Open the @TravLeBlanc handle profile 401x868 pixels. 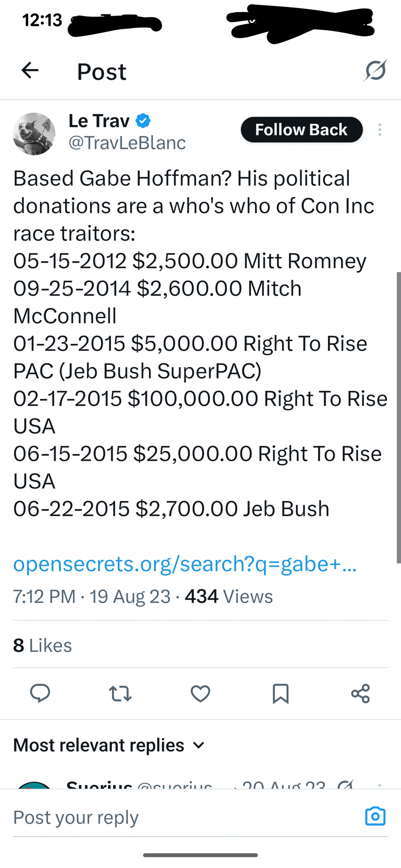[x=127, y=142]
